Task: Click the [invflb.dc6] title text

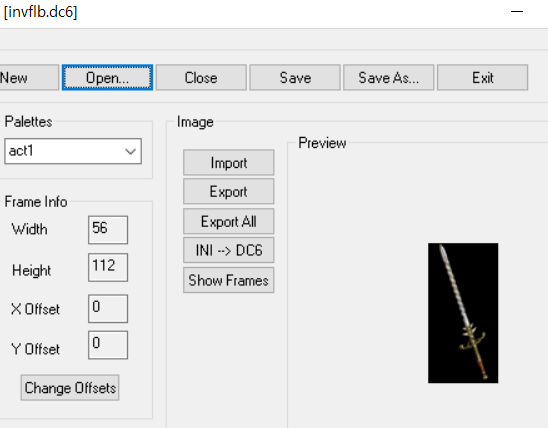Action: pos(40,12)
